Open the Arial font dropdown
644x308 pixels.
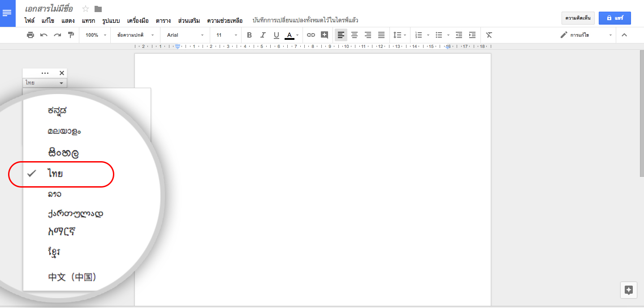pos(185,35)
